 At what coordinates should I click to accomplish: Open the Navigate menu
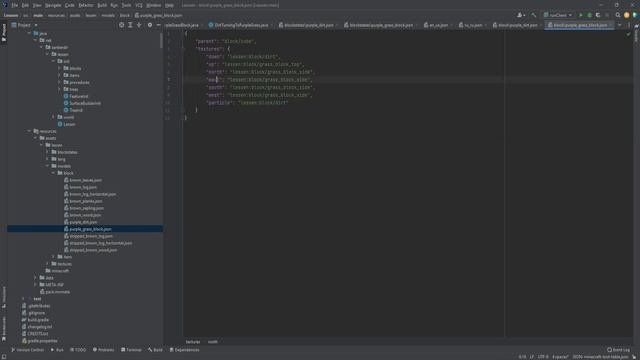(x=53, y=5)
